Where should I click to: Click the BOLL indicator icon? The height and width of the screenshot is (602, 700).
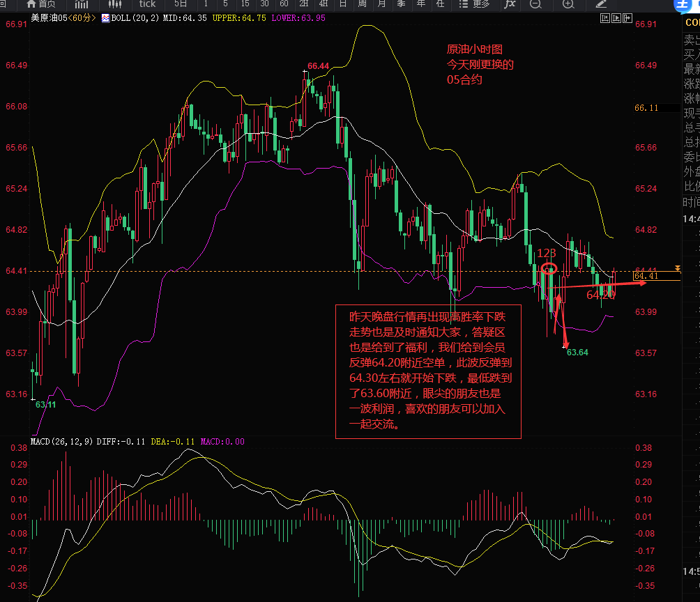click(106, 17)
